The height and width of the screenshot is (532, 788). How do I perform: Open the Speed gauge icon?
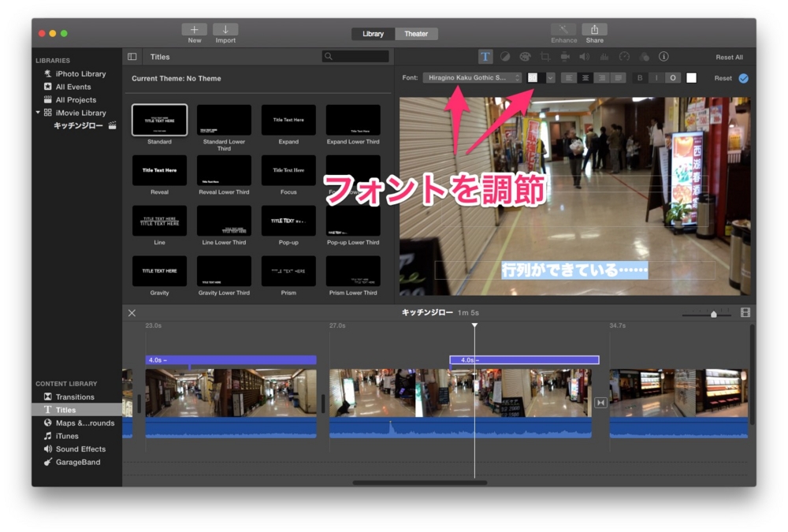click(x=624, y=57)
